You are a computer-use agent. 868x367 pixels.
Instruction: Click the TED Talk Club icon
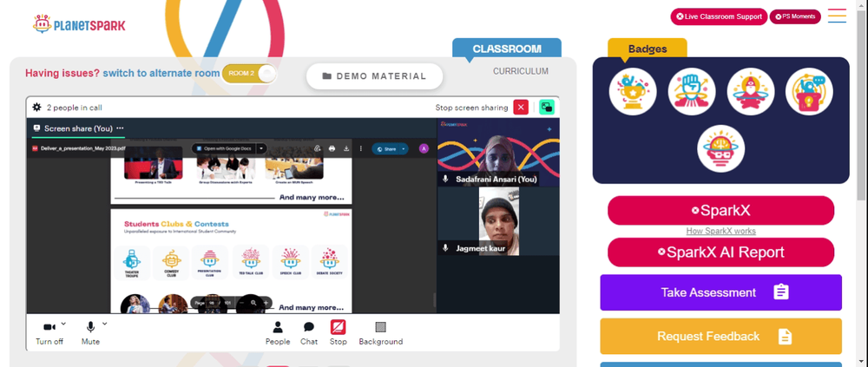tap(250, 263)
